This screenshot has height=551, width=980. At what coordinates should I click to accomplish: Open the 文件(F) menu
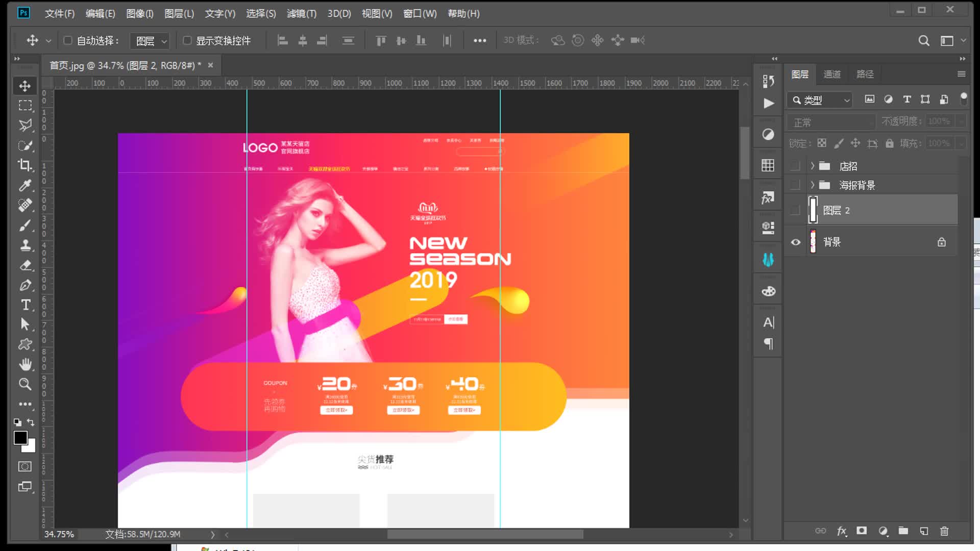pyautogui.click(x=60, y=14)
